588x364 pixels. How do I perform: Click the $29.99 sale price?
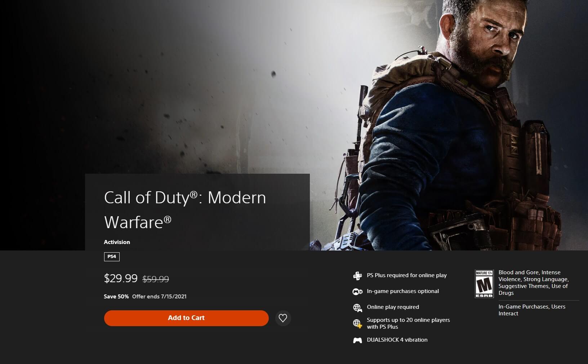[121, 278]
